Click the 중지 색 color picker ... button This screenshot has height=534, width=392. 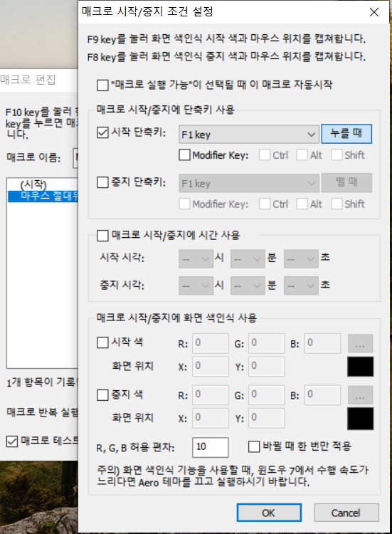click(360, 395)
